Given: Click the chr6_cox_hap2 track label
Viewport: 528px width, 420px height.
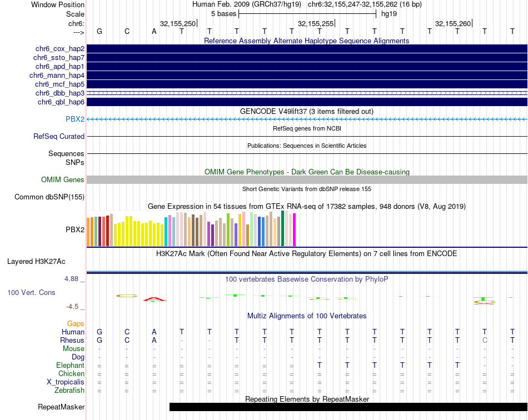Looking at the screenshot, I should (x=60, y=49).
